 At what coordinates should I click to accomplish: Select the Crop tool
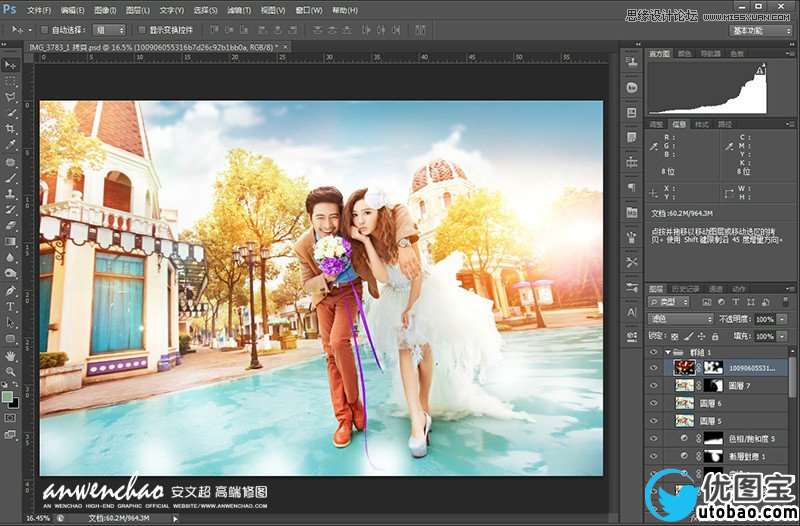(x=10, y=130)
